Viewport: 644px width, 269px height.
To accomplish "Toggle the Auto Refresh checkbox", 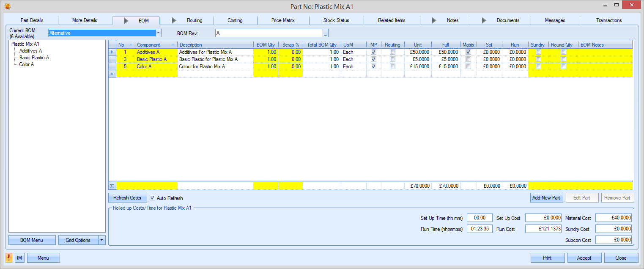I will [153, 198].
